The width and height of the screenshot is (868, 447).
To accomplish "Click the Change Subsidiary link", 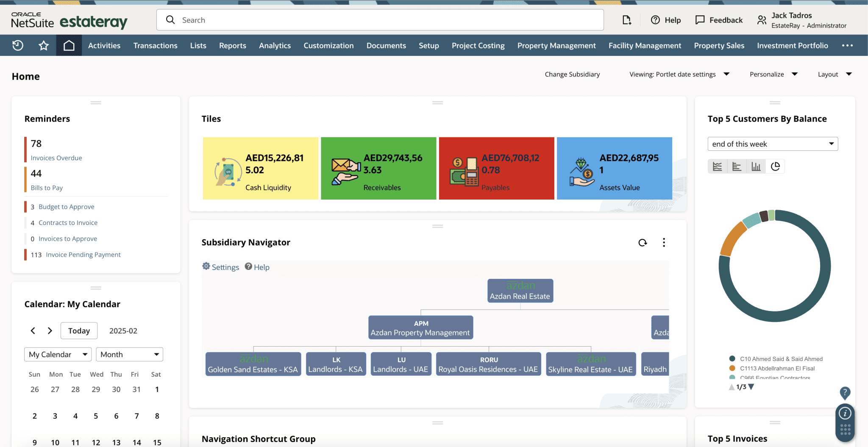I will [572, 74].
